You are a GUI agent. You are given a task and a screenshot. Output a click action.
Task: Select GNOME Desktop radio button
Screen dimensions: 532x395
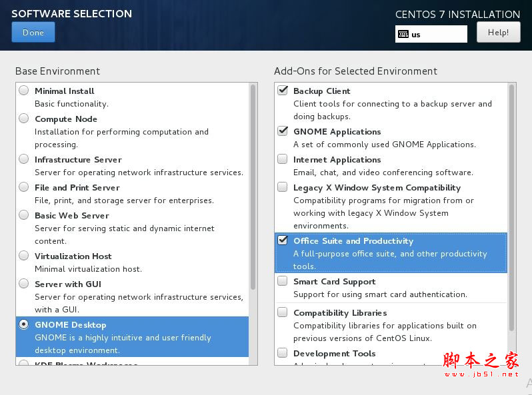point(24,324)
